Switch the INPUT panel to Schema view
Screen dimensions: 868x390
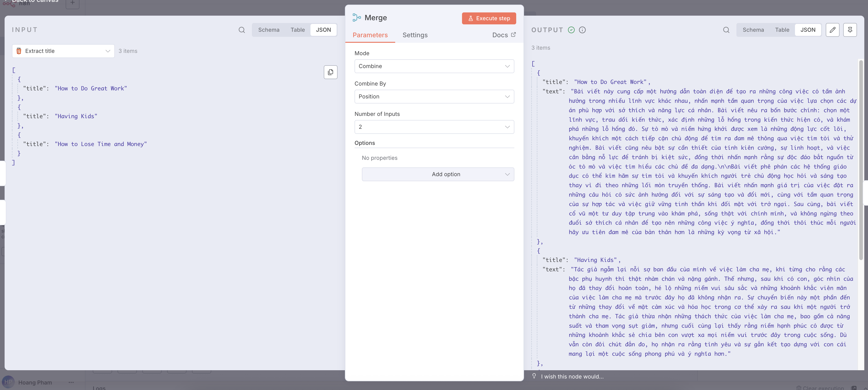click(x=269, y=30)
